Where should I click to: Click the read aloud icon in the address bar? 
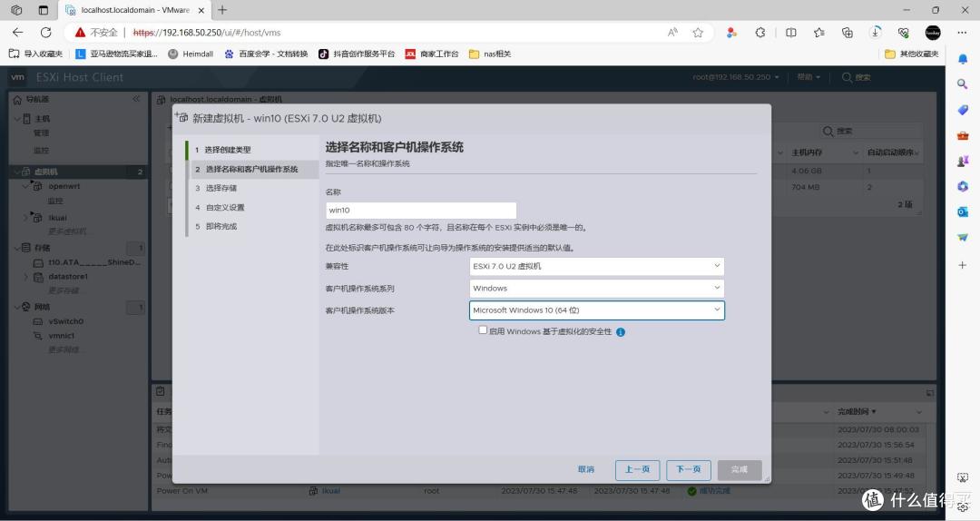coord(672,33)
